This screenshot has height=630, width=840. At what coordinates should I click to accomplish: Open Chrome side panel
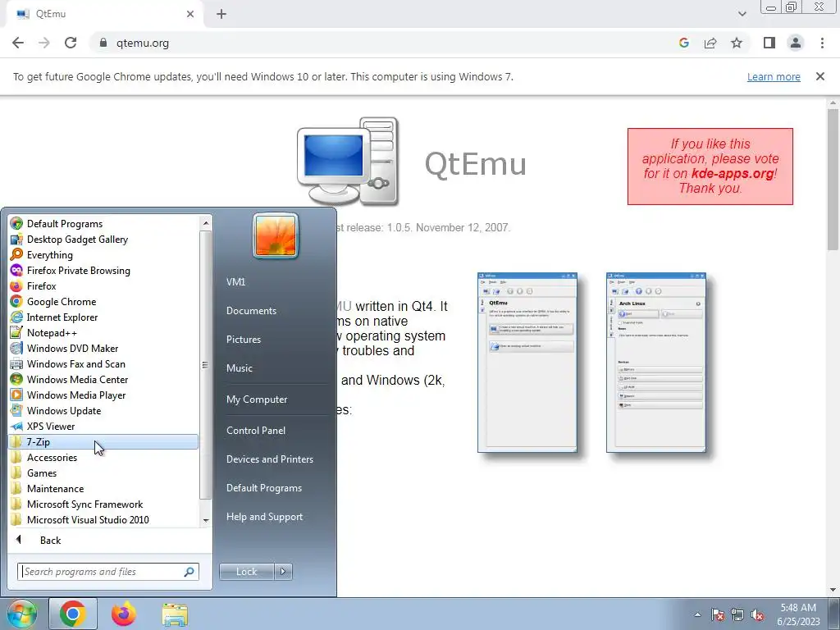pos(769,43)
